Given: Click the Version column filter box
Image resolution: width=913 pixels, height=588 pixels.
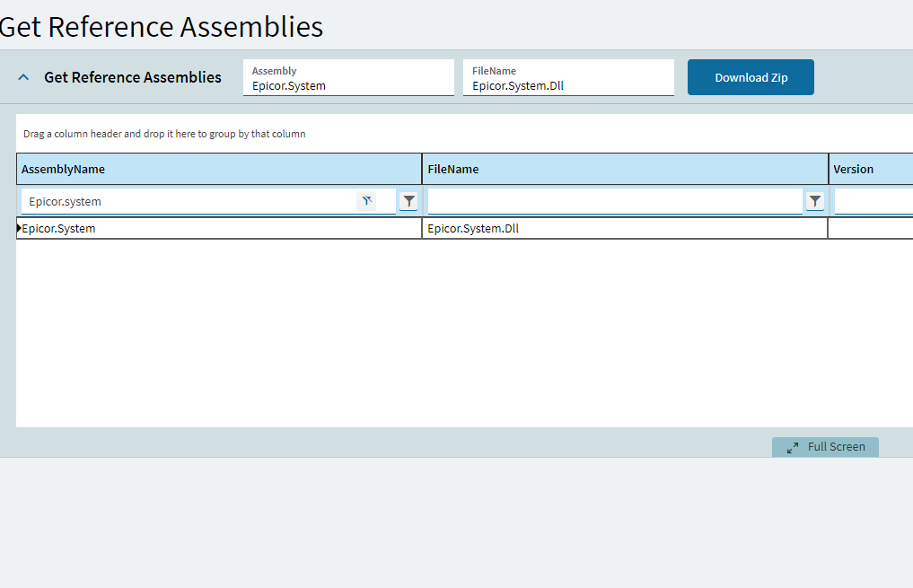Looking at the screenshot, I should [x=873, y=201].
